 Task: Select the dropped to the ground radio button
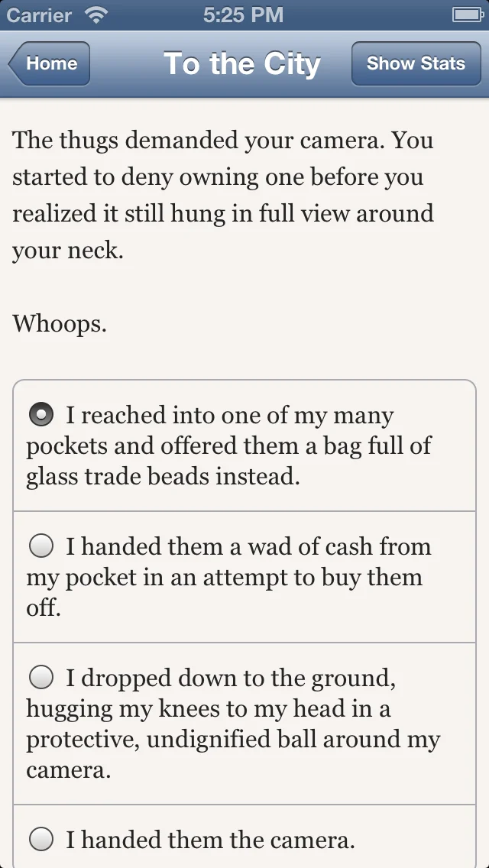pos(41,678)
